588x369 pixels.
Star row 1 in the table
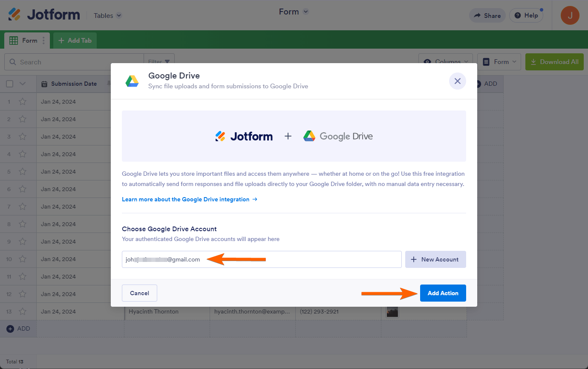click(23, 102)
